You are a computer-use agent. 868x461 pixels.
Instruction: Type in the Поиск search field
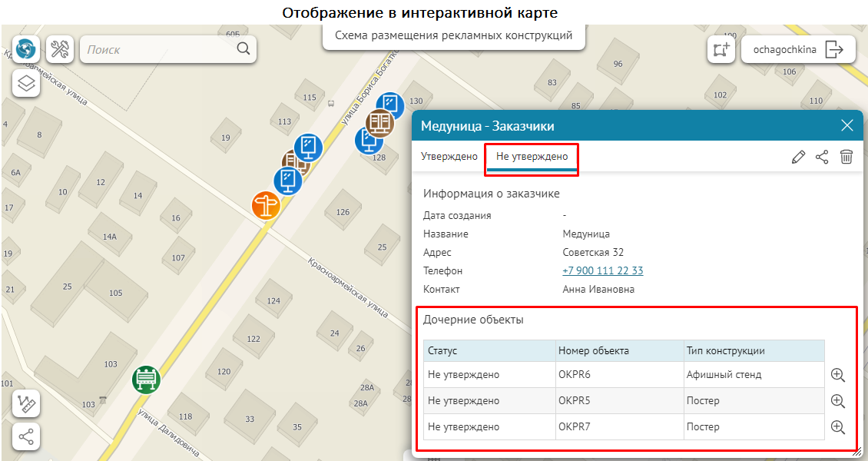(x=157, y=50)
